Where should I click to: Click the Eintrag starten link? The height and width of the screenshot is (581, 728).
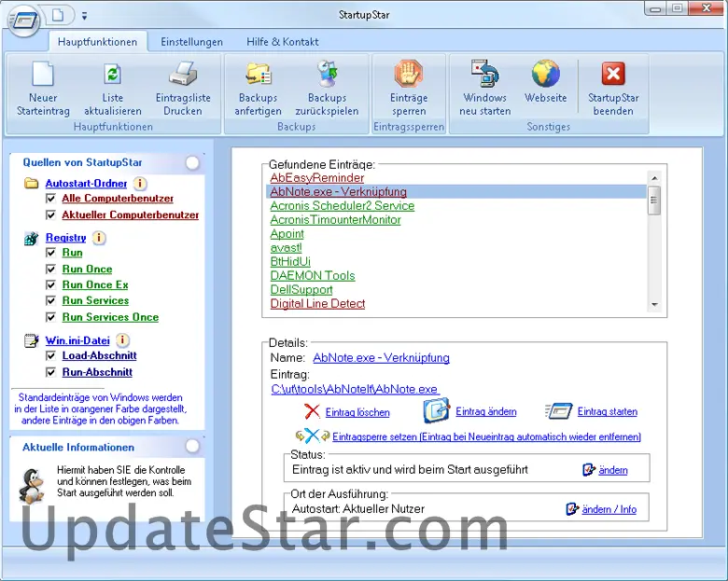click(x=608, y=411)
